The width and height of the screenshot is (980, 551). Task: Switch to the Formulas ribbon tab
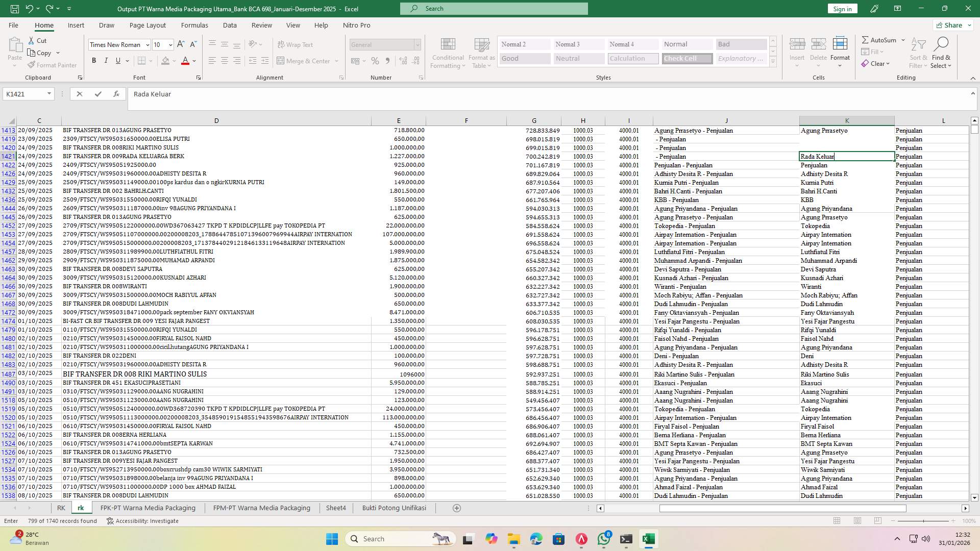(x=194, y=25)
